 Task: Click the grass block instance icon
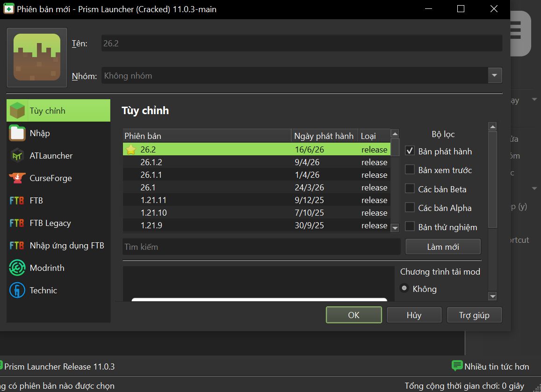coord(37,57)
